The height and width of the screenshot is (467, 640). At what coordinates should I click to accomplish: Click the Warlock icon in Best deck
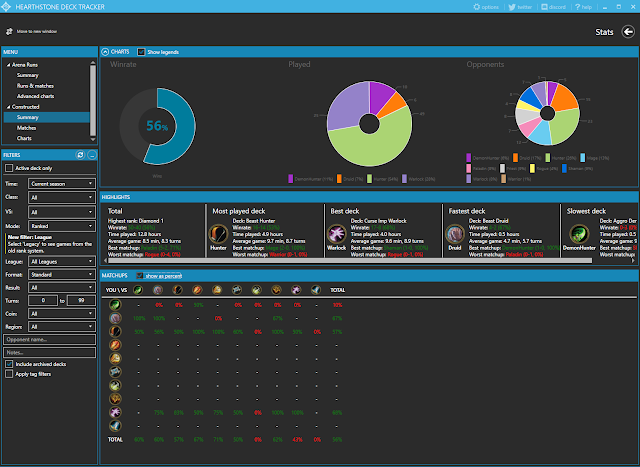[337, 234]
